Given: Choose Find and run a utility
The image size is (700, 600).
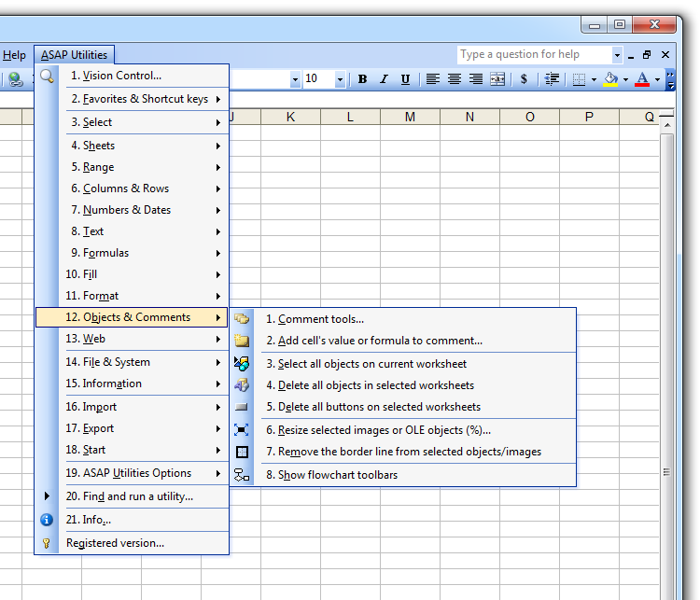Looking at the screenshot, I should point(133,496).
